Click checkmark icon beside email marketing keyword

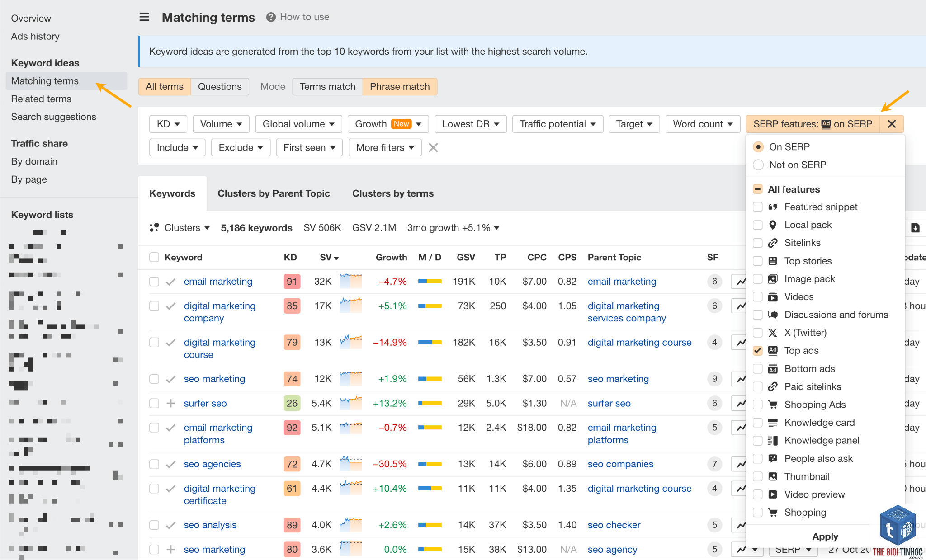pyautogui.click(x=170, y=282)
